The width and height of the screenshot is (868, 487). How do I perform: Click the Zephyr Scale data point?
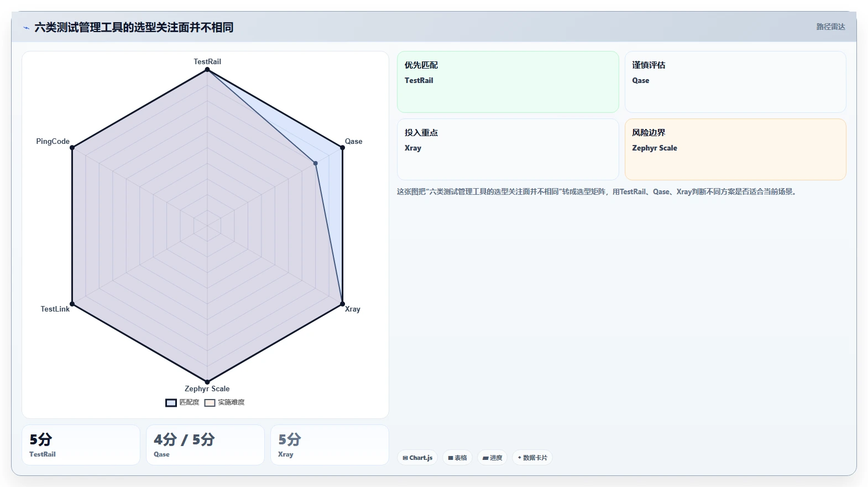point(207,382)
